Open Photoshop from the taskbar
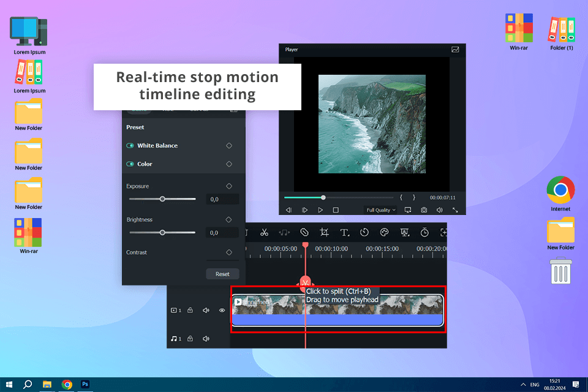 (x=85, y=385)
